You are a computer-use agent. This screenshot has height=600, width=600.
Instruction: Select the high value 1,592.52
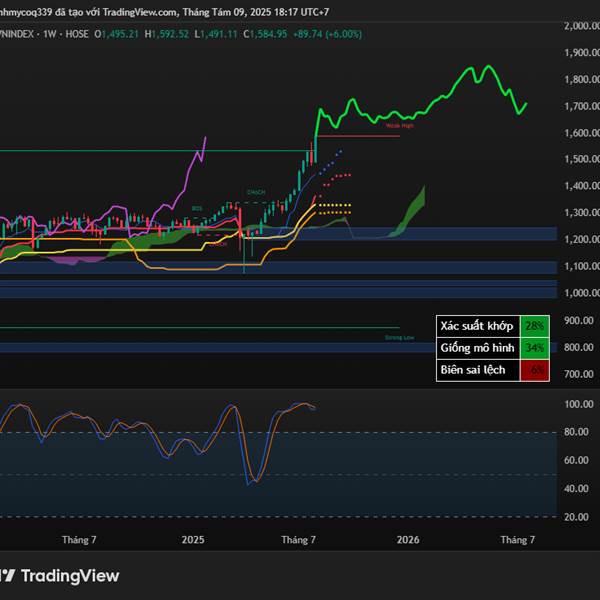(170, 34)
